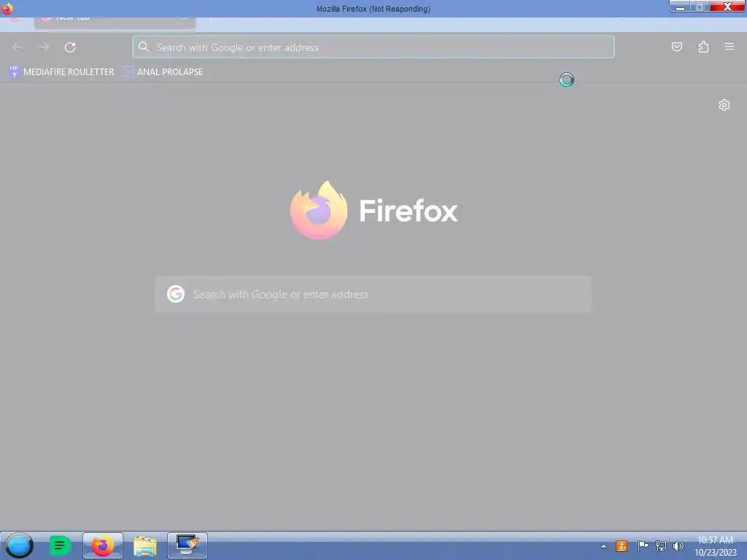Open the Firefox hamburger menu
This screenshot has height=560, width=747.
(x=729, y=47)
